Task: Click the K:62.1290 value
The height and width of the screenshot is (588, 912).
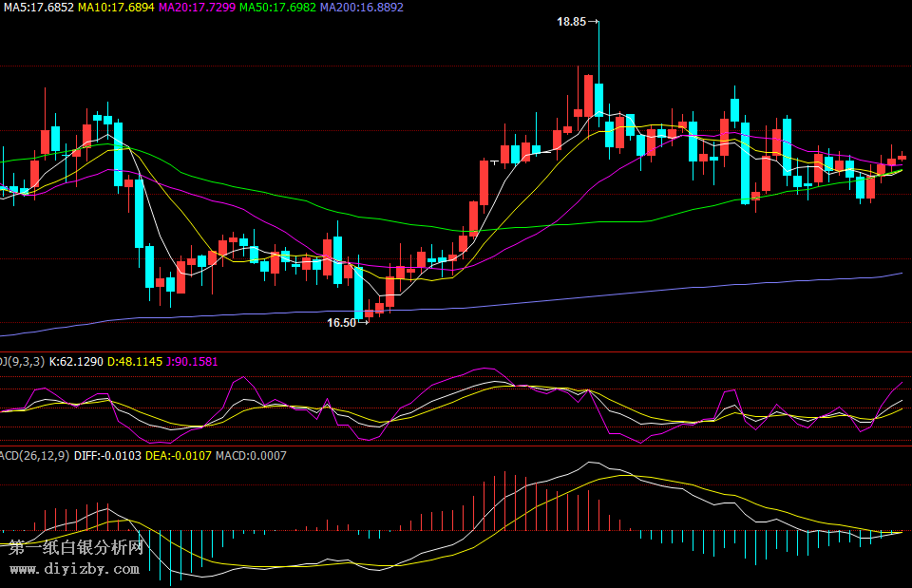Action: pos(76,362)
